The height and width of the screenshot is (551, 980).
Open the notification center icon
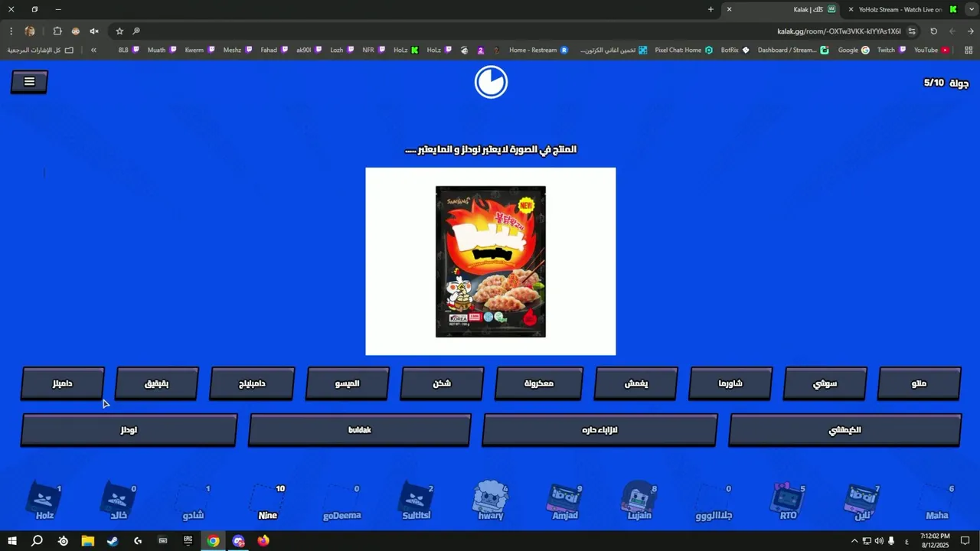tap(966, 541)
